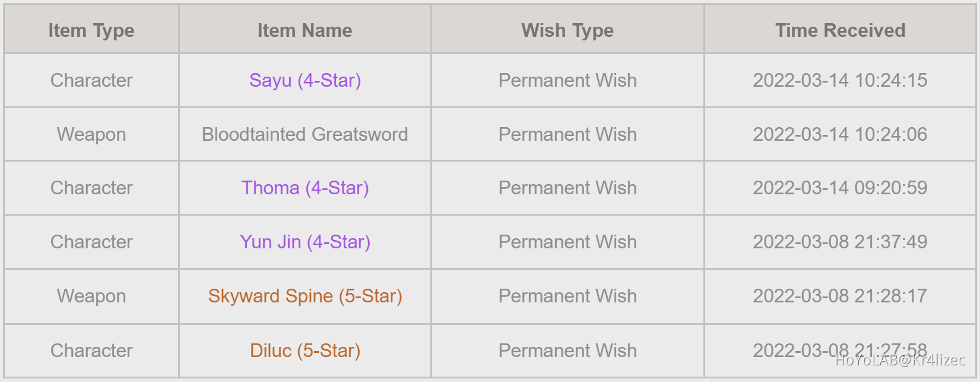Click Permanent Wish in Thoma's row
Screen dimensions: 980x382
567,188
